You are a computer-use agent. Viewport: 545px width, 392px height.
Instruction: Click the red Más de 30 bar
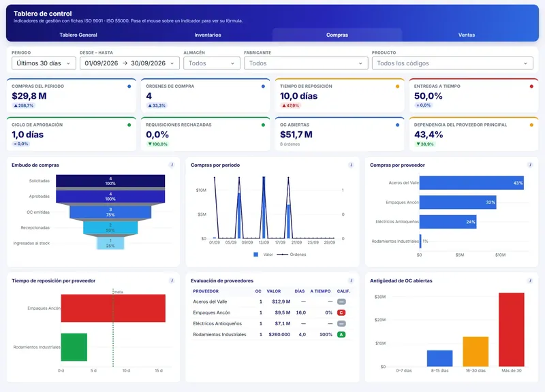(x=512, y=329)
